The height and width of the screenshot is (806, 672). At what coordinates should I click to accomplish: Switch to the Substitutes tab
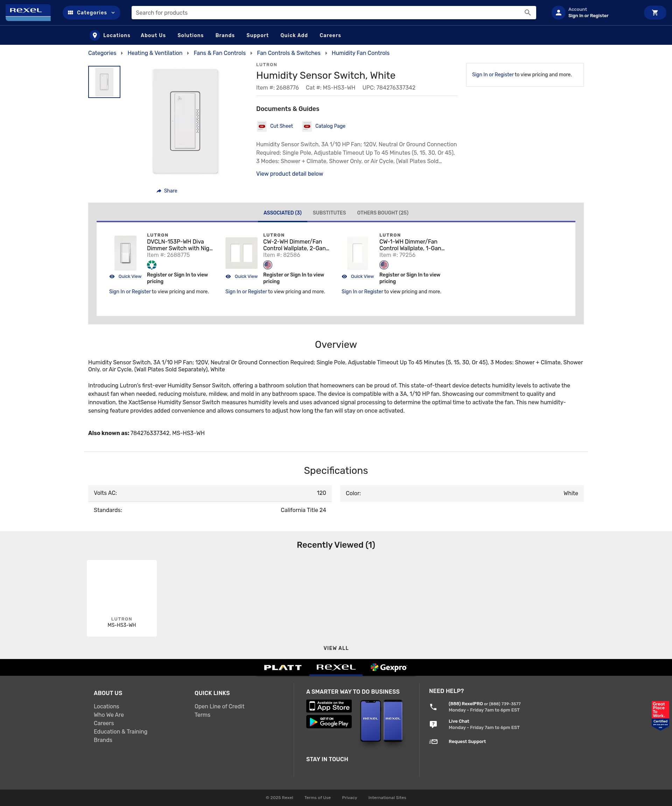click(329, 213)
